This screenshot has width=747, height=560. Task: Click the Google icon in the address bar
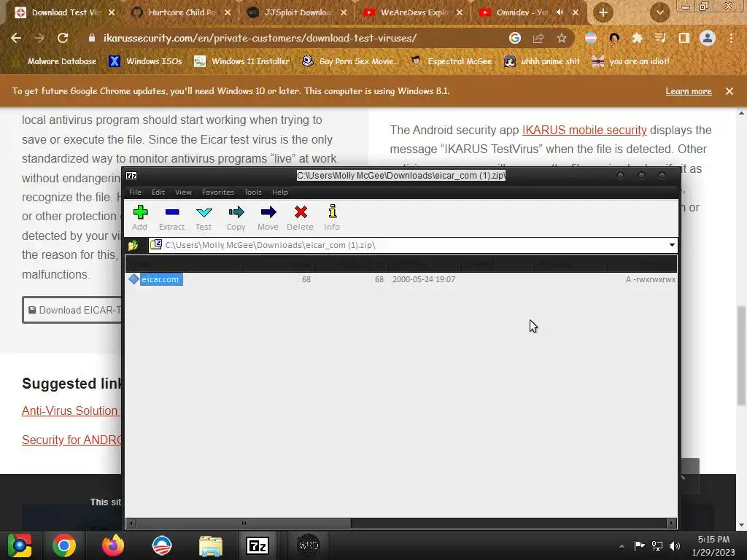click(514, 38)
